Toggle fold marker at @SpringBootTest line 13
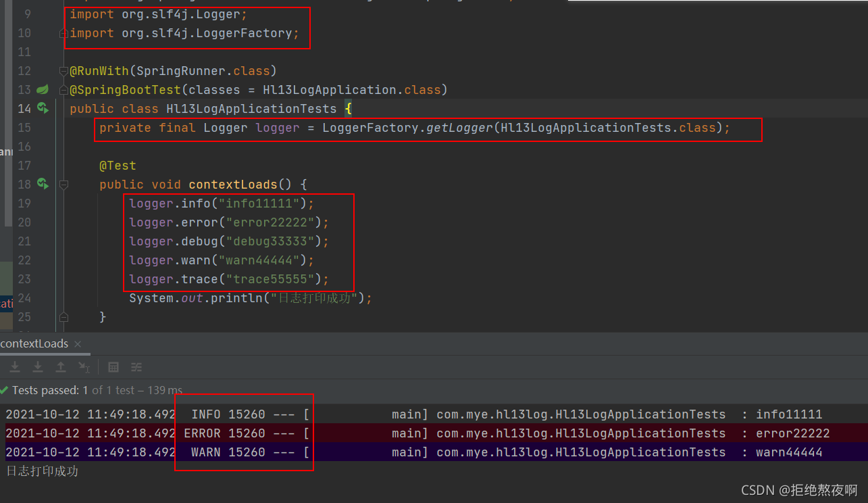The width and height of the screenshot is (868, 503). click(63, 90)
